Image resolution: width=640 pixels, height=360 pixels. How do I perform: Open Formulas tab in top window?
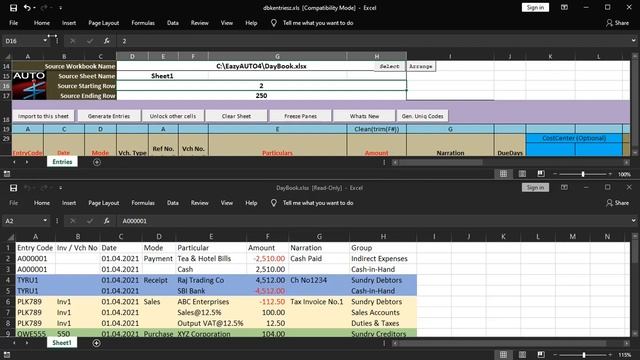(143, 23)
